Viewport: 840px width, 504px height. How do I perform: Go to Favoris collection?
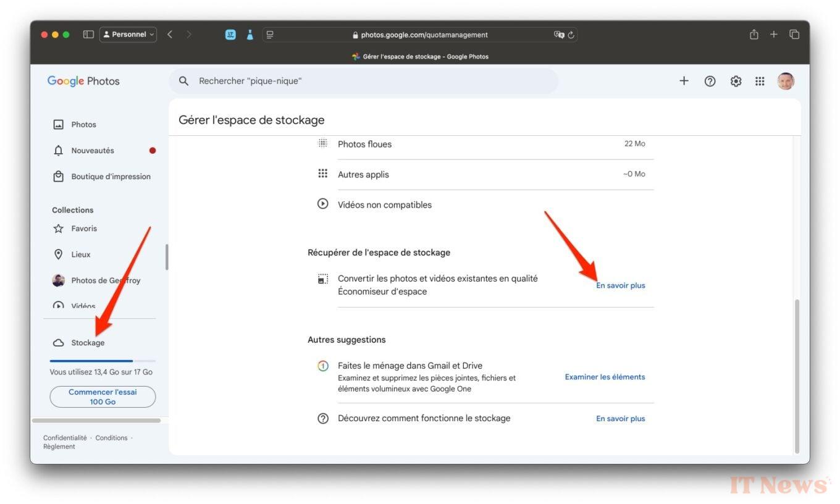83,229
